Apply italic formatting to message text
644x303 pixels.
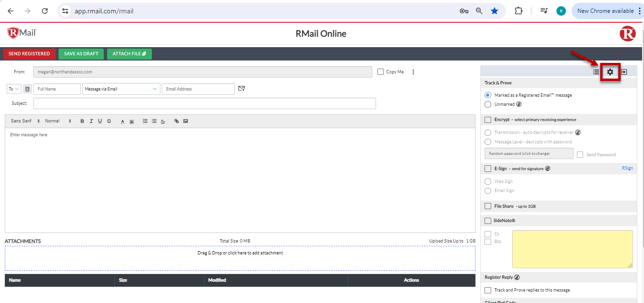click(91, 121)
